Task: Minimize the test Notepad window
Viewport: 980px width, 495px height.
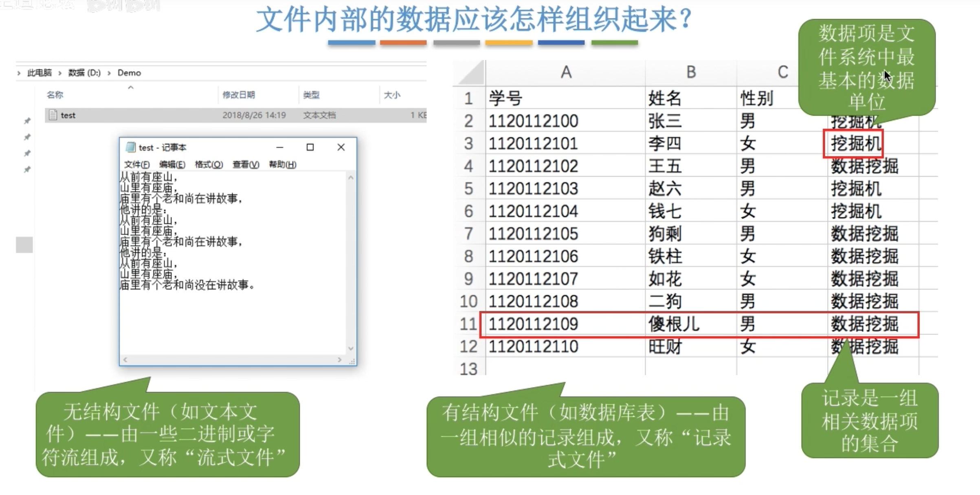Action: 279,147
